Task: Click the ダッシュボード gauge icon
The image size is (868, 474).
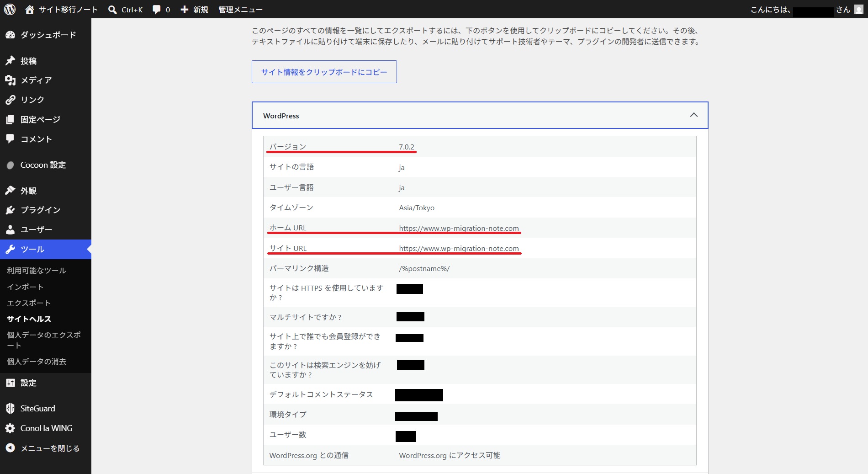Action: point(10,35)
